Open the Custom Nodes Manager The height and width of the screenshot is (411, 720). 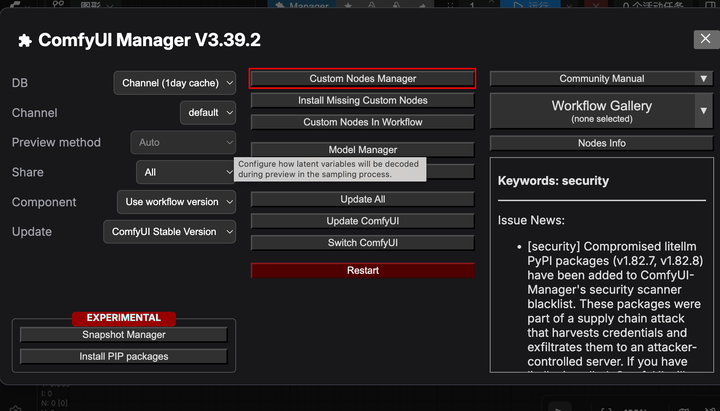pyautogui.click(x=362, y=79)
